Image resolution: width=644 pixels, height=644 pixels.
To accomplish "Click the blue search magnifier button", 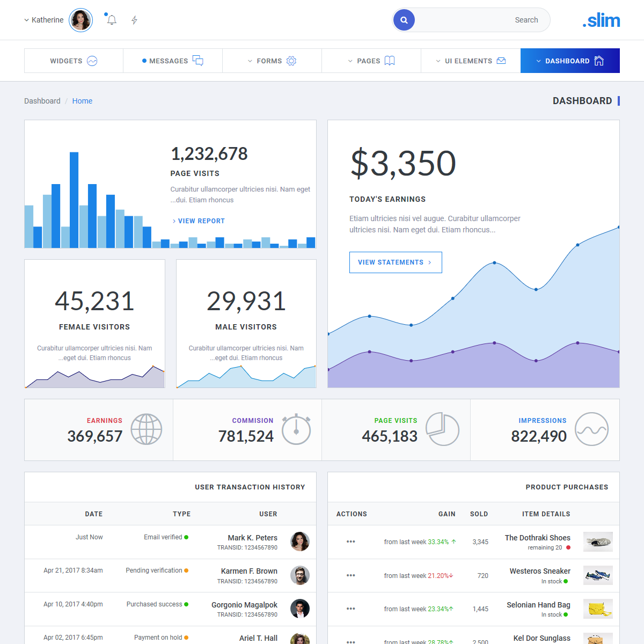I will click(404, 20).
